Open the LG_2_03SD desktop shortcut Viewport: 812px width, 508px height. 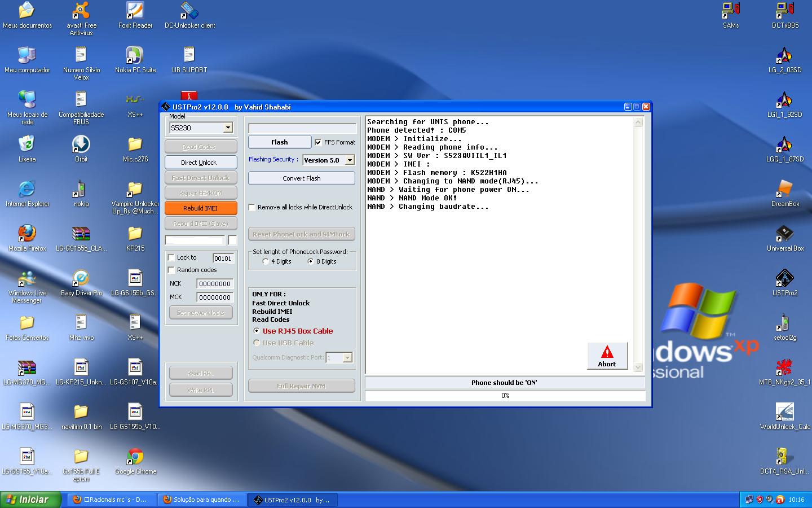(785, 60)
